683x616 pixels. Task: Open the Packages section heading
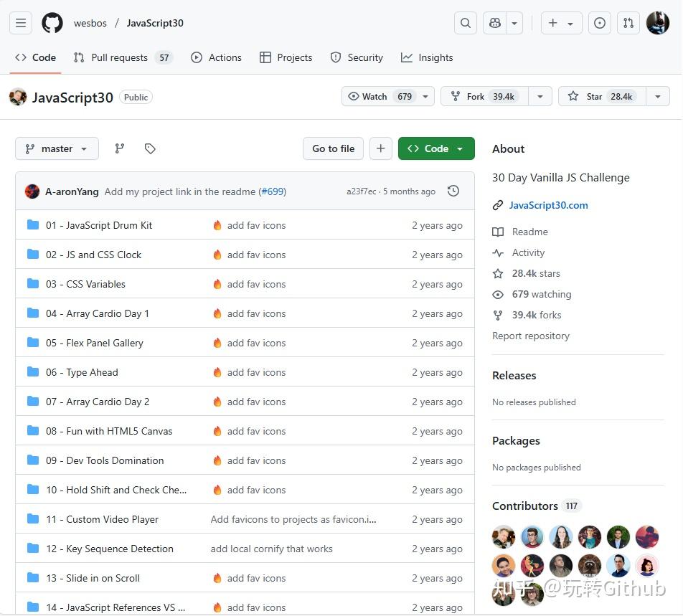point(516,440)
